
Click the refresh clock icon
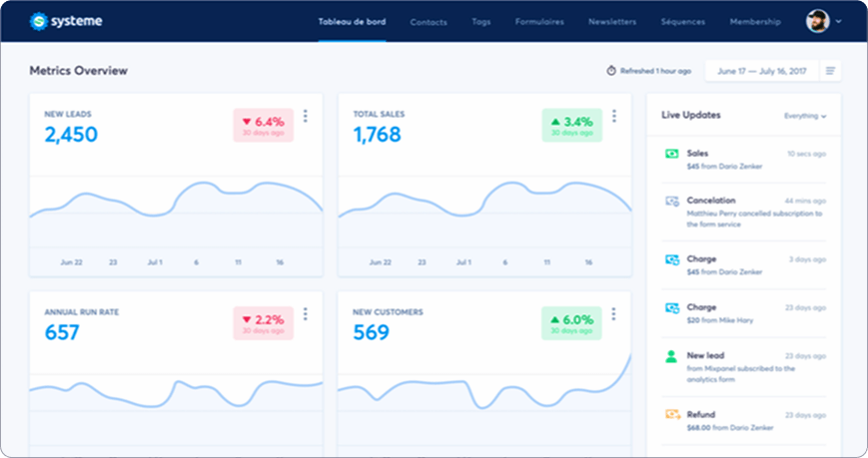coord(611,71)
